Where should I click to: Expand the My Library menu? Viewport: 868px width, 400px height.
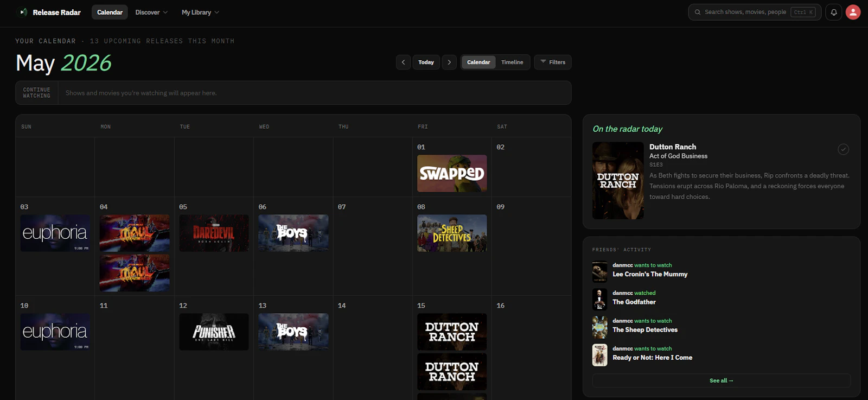coord(200,12)
